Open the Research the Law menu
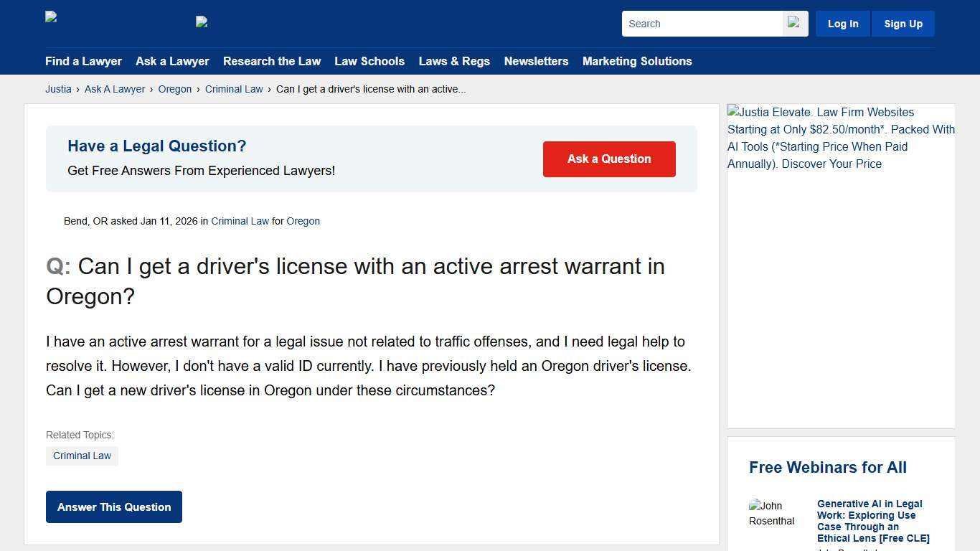 point(272,62)
